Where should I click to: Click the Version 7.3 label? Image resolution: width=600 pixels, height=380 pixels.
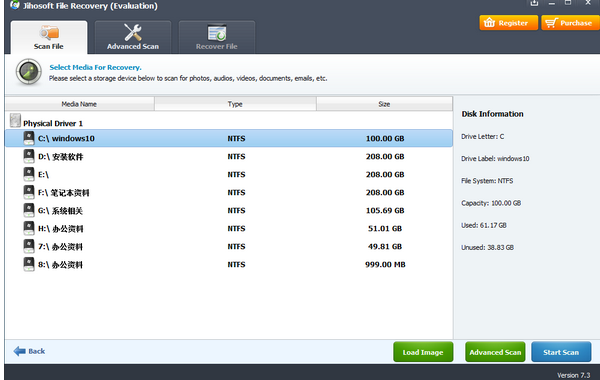pyautogui.click(x=573, y=375)
